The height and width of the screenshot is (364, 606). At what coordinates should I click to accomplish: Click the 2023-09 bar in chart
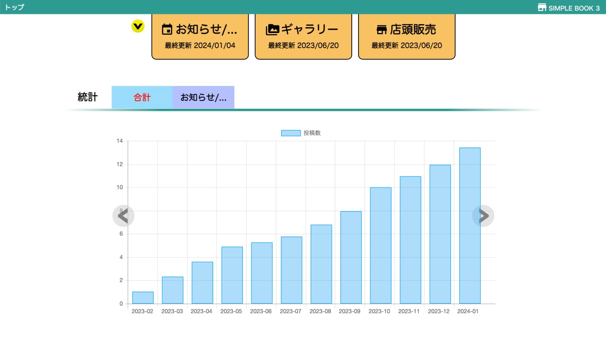coord(351,257)
